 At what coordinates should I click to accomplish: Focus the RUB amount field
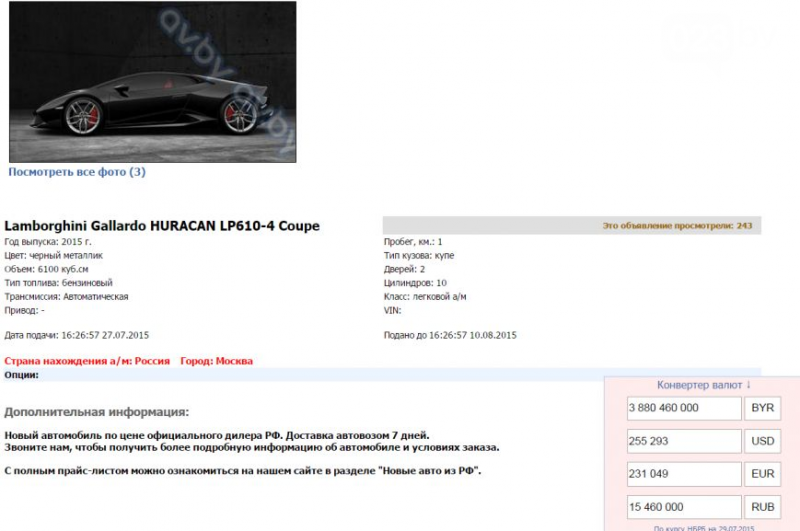pos(684,507)
